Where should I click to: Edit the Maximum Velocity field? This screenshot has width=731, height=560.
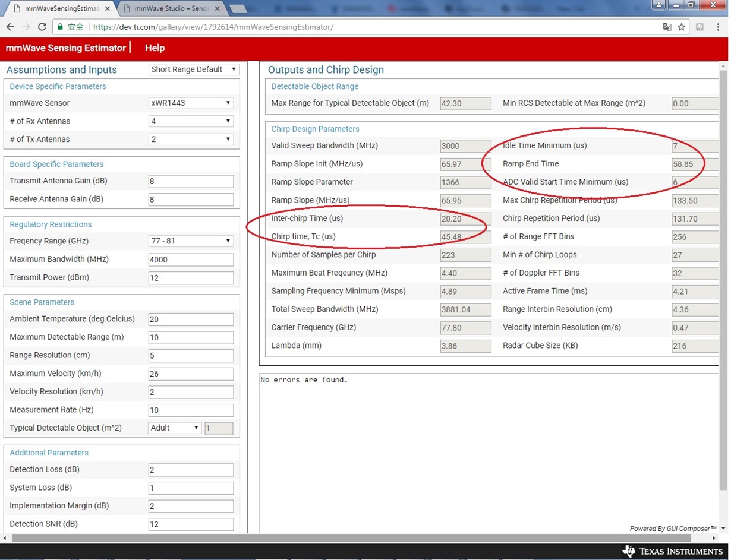coord(191,374)
